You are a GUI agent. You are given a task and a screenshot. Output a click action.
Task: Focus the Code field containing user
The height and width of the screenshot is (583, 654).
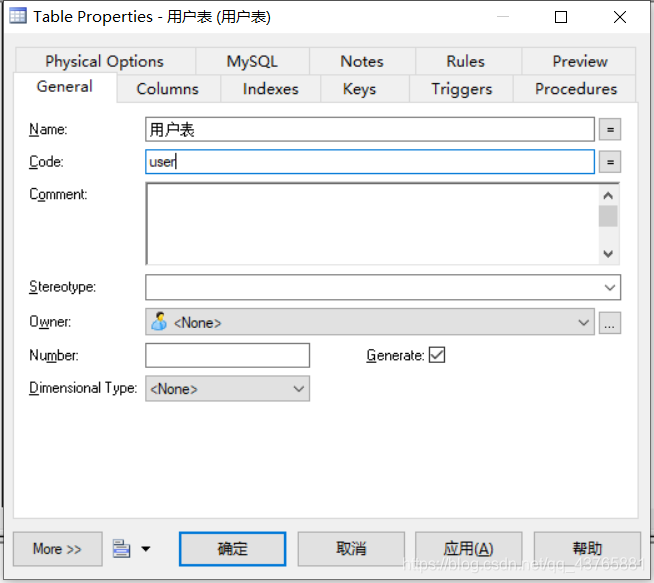click(x=370, y=162)
